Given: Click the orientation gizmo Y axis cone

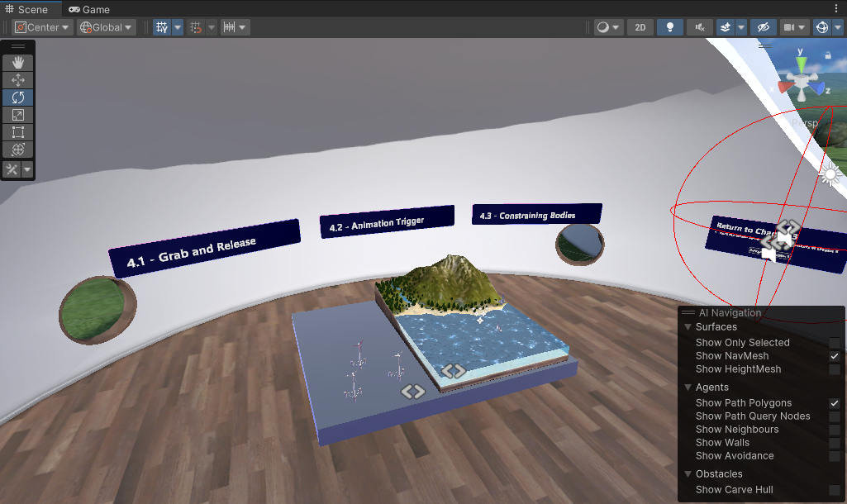Looking at the screenshot, I should click(x=801, y=64).
